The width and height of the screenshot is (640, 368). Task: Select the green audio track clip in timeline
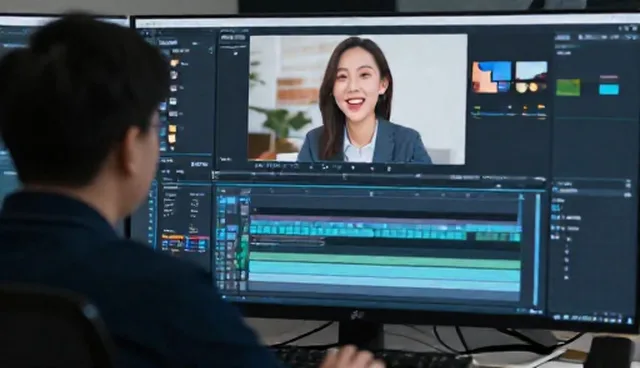[384, 260]
